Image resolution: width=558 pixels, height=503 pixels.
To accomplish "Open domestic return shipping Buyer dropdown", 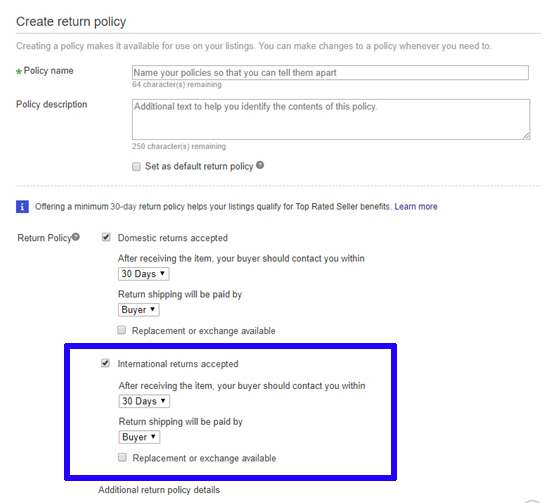I will coord(138,310).
